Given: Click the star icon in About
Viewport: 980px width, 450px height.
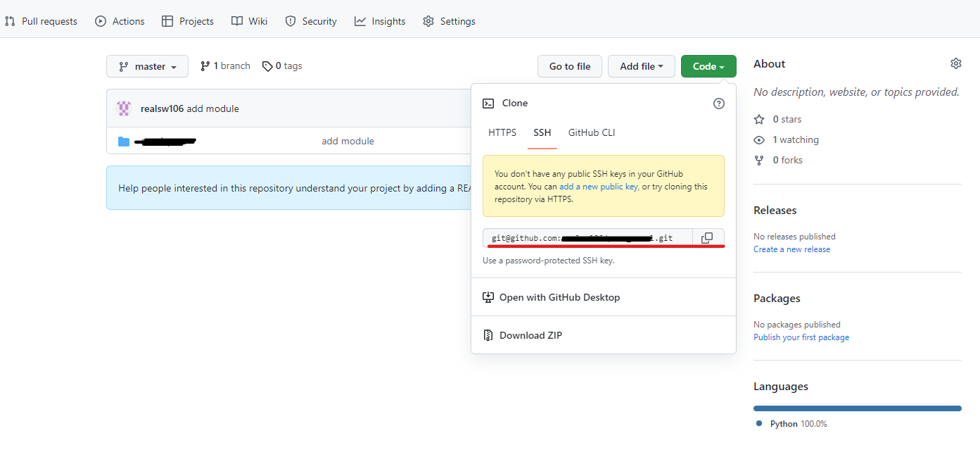Looking at the screenshot, I should 759,120.
